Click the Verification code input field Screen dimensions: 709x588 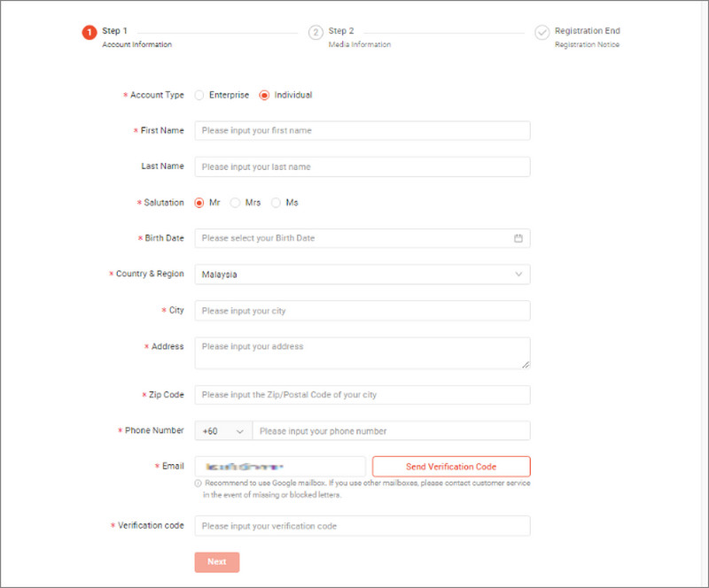click(x=362, y=525)
